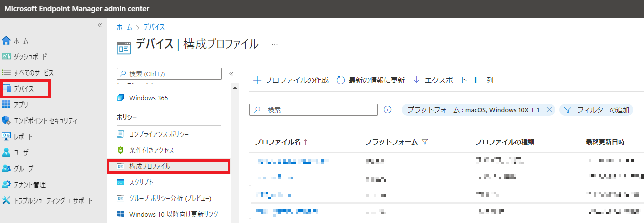
Task: Click the Windows 365 icon
Action: [120, 98]
